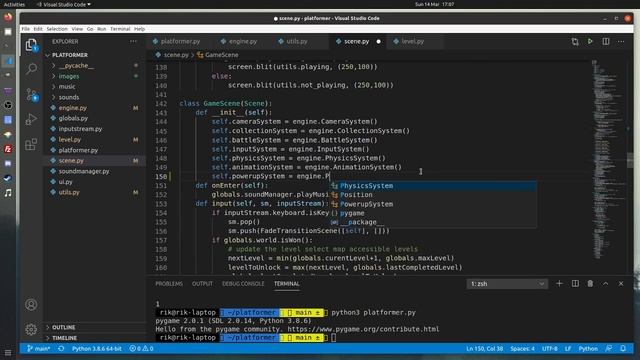Open the Manage gear icon

point(31,329)
